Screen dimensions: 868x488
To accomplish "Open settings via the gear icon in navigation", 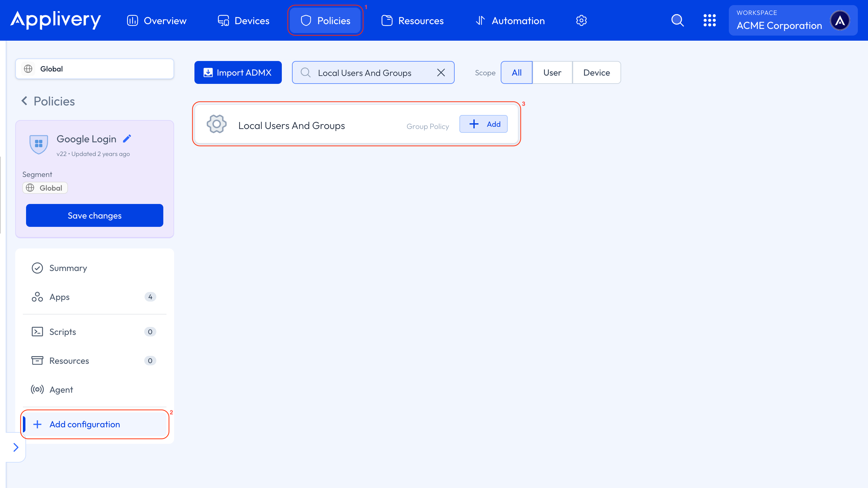I will (581, 20).
